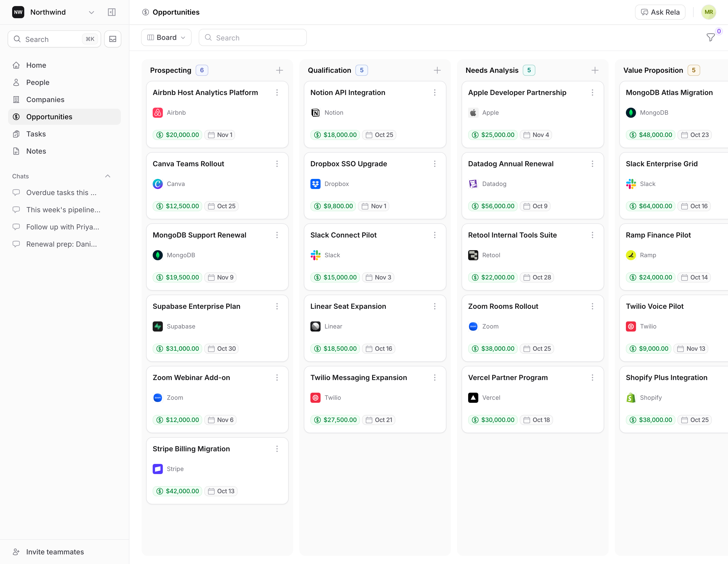This screenshot has width=728, height=564.
Task: Click the Dropbox company logo
Action: click(315, 184)
